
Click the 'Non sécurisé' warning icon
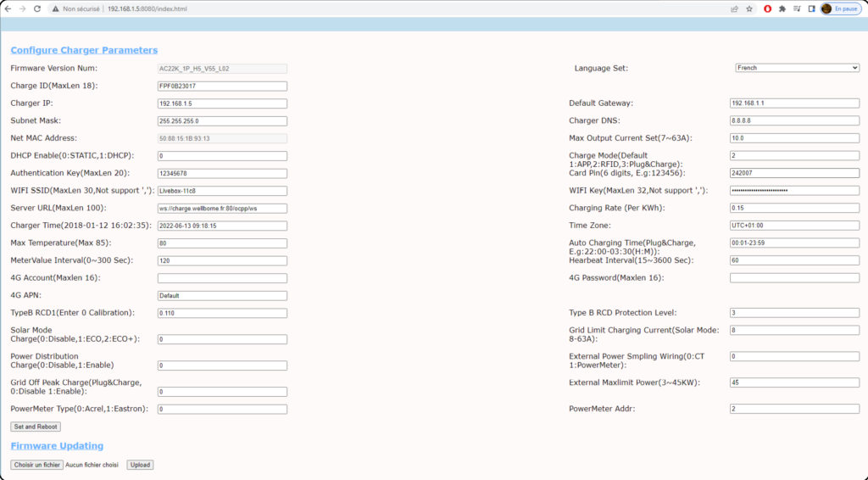pos(55,8)
